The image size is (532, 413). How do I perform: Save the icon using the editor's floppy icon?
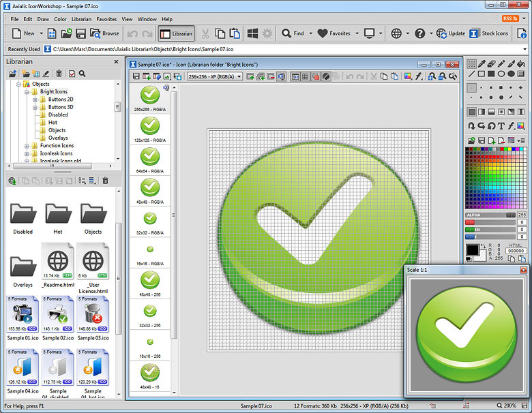(136, 77)
